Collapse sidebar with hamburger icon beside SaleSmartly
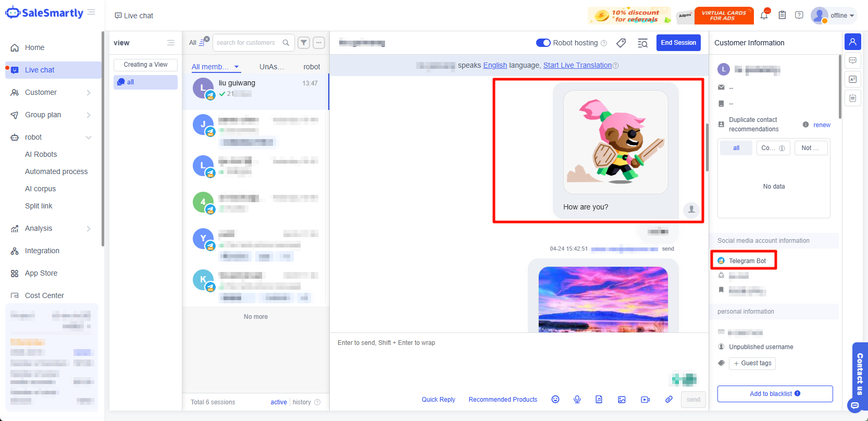Viewport: 868px width, 421px height. coord(91,12)
